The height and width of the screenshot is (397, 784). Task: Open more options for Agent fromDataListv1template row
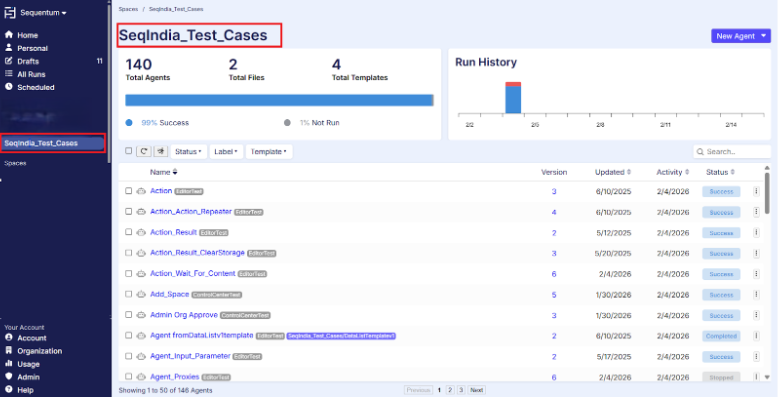[756, 336]
